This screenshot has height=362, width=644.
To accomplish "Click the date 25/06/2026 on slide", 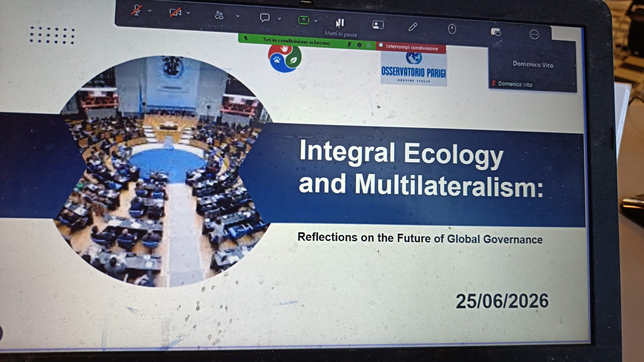I will point(502,301).
